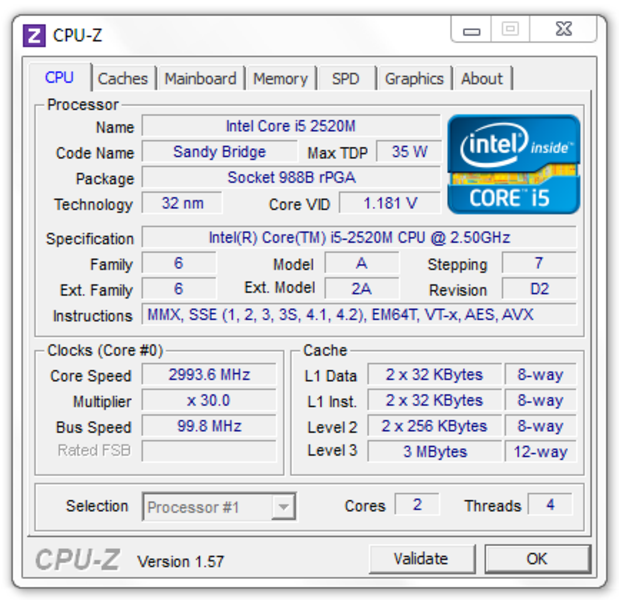Image resolution: width=619 pixels, height=600 pixels.
Task: Click the Specification text field
Action: 359,237
